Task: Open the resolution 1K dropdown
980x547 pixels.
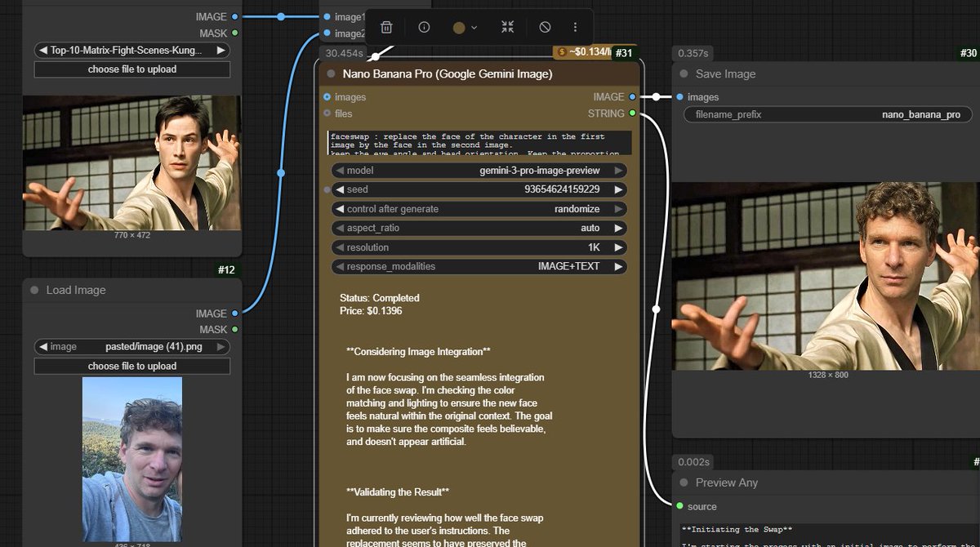Action: click(x=479, y=247)
